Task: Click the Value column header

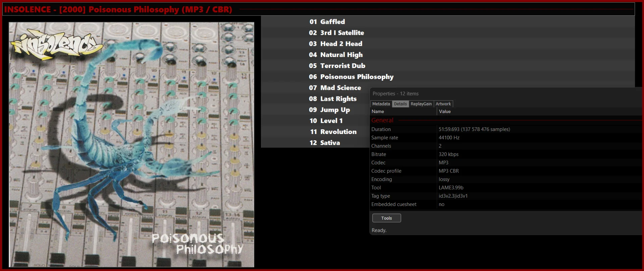Action: coord(539,112)
